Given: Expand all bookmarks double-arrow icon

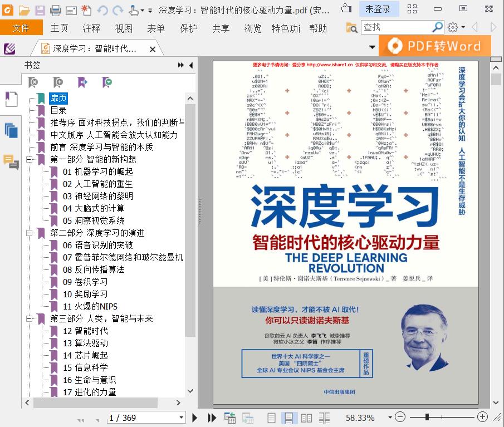Looking at the screenshot, I should coord(181,65).
